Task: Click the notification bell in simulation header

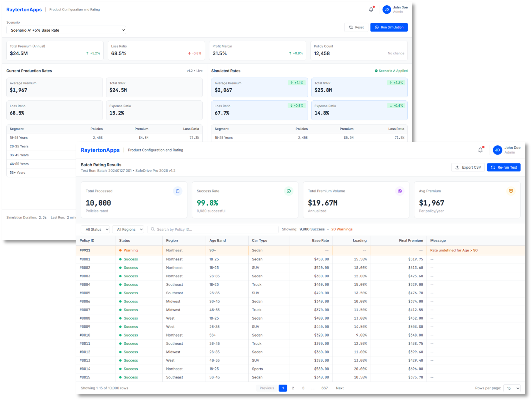Action: point(371,10)
